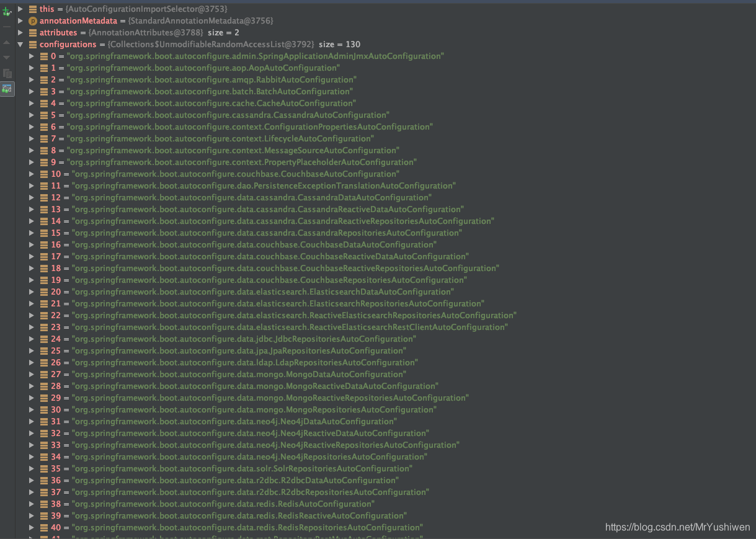The height and width of the screenshot is (539, 756).
Task: Click the element icon of index 2
Action: [44, 80]
